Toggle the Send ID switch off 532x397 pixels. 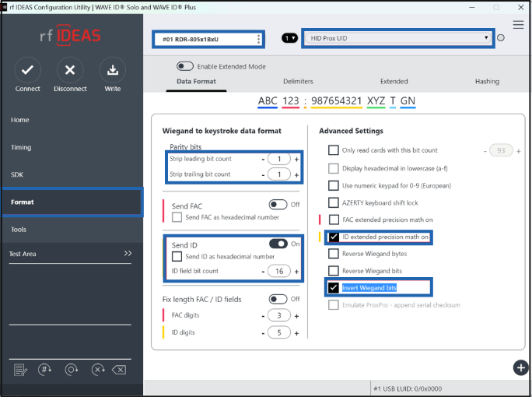pyautogui.click(x=278, y=244)
